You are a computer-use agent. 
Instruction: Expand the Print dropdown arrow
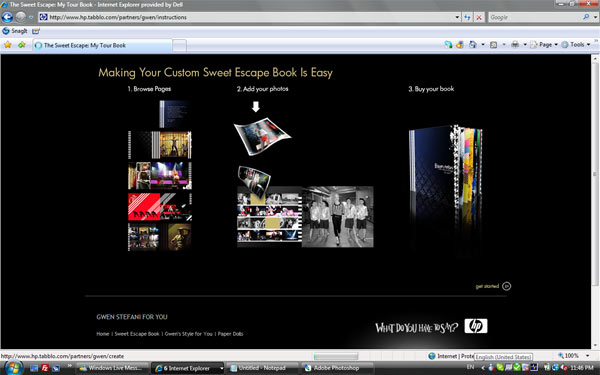[525, 45]
